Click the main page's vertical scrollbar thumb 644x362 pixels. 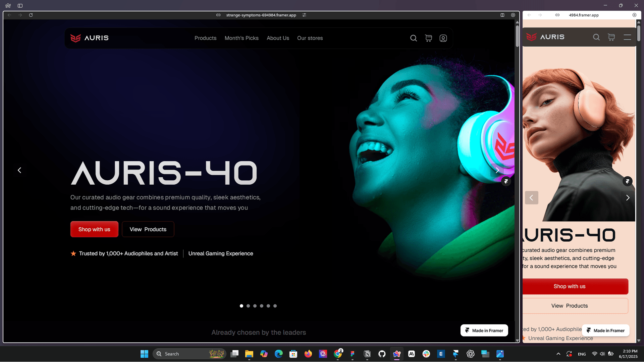tap(517, 36)
